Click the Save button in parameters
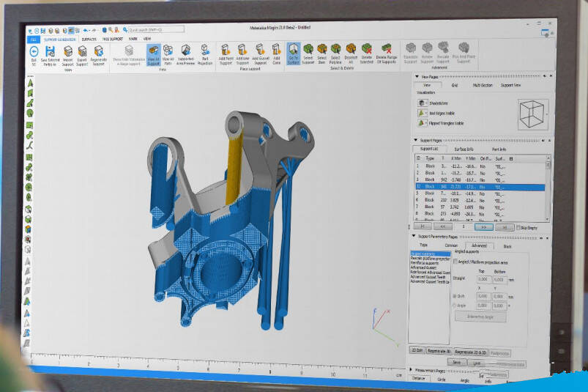 coord(456,362)
